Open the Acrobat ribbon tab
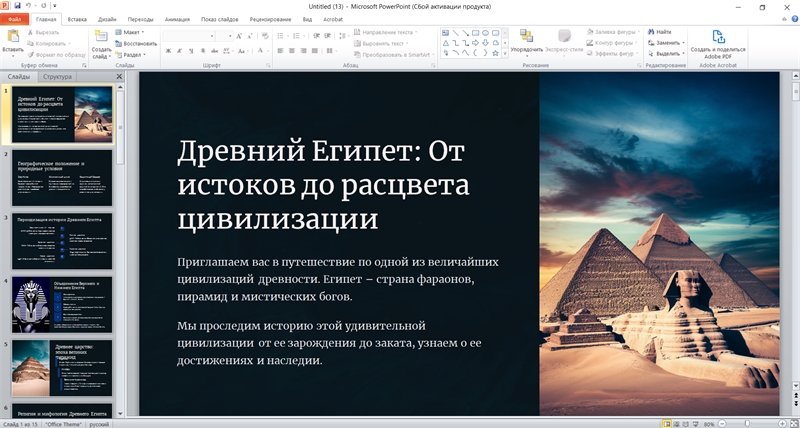 coord(333,19)
